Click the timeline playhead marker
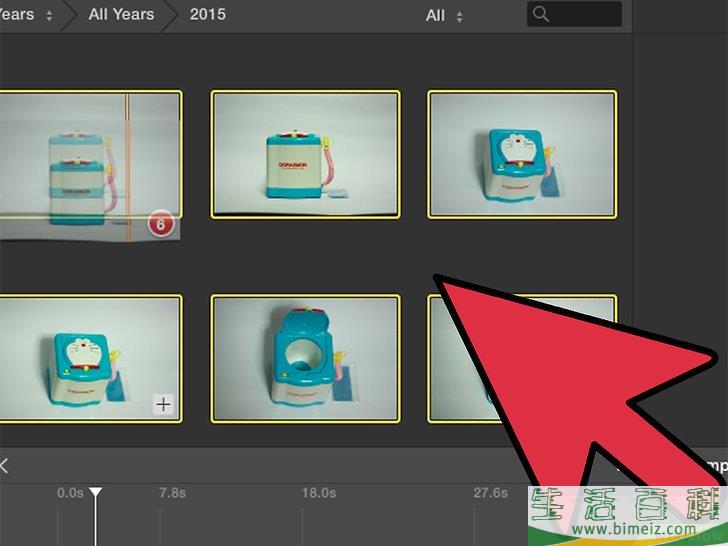Viewport: 728px width, 546px height. tap(96, 492)
